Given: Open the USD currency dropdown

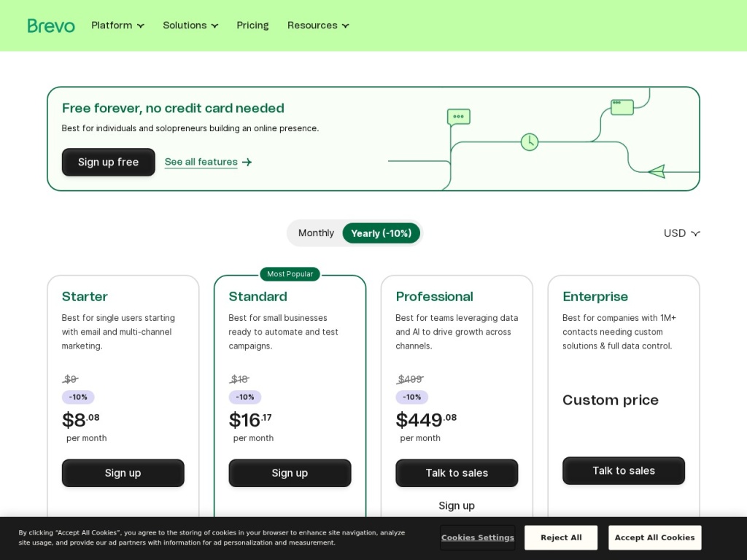Looking at the screenshot, I should tap(682, 233).
